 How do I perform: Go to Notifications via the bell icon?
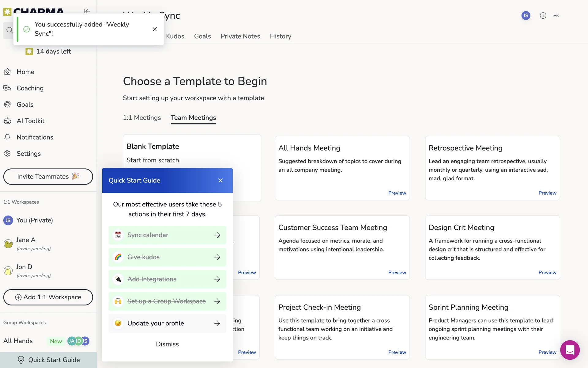point(8,137)
